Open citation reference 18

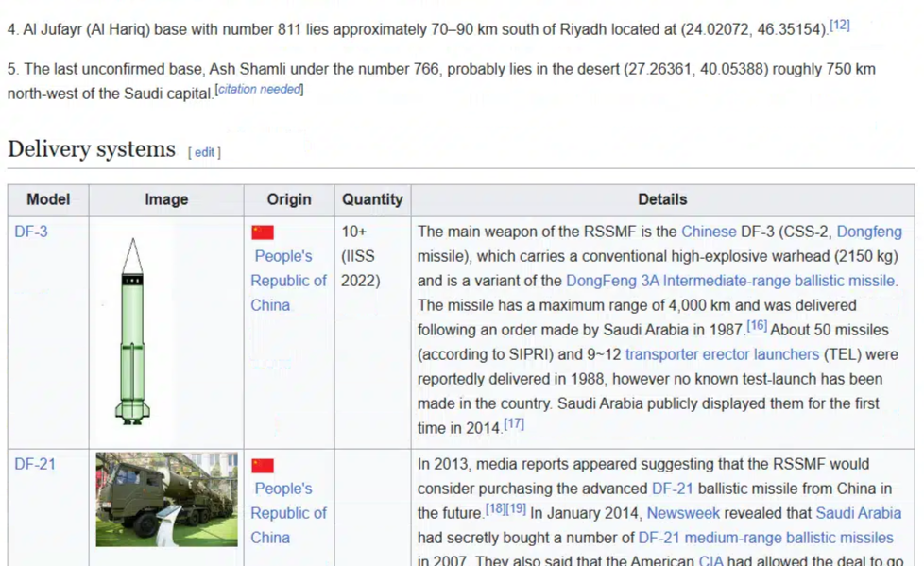[x=496, y=508]
